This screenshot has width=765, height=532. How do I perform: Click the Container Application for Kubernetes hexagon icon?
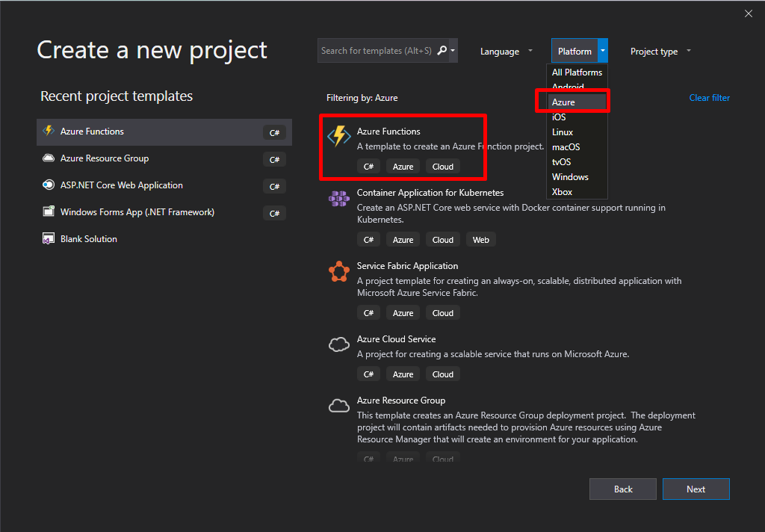[339, 199]
